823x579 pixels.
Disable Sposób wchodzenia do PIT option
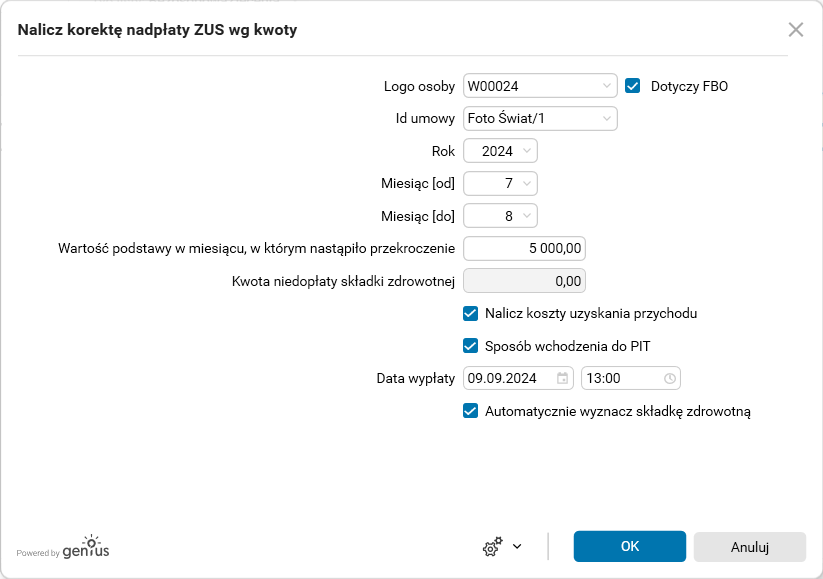coord(471,346)
